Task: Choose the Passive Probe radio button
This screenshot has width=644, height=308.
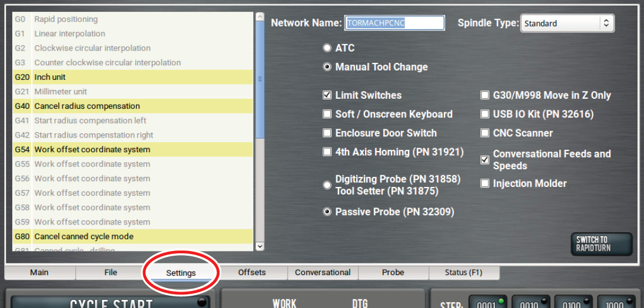Action: pos(327,212)
